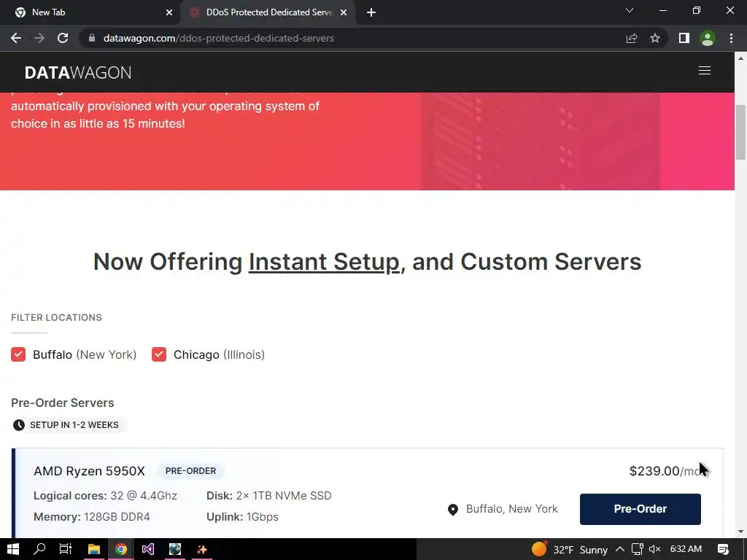Open the notification center icon

(x=723, y=550)
